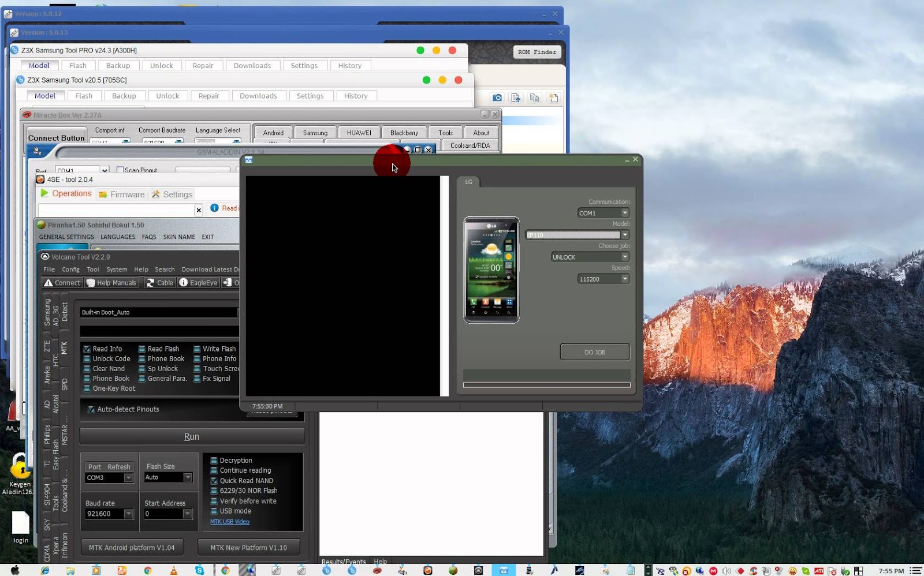Click the Operations play icon in 4SE tool
This screenshot has width=924, height=576.
44,193
